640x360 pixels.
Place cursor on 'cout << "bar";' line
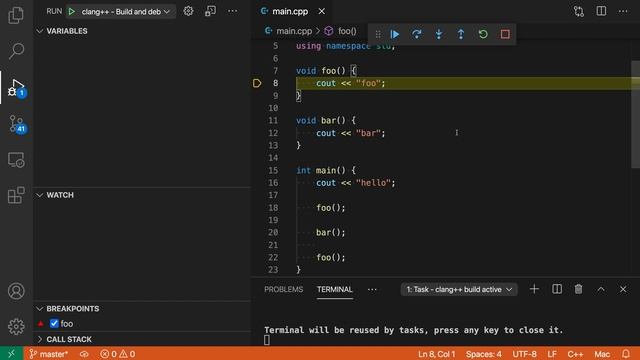350,133
